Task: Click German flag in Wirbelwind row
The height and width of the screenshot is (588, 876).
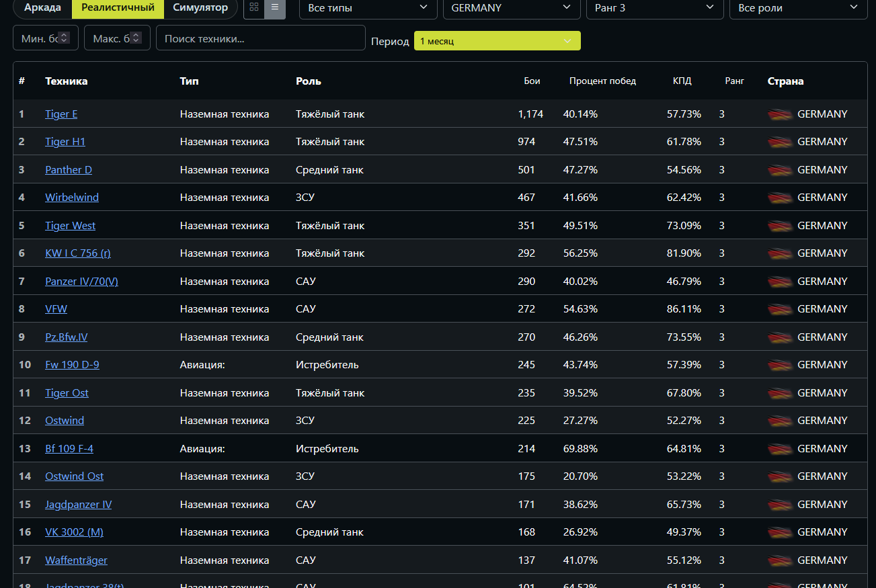Action: (x=780, y=198)
